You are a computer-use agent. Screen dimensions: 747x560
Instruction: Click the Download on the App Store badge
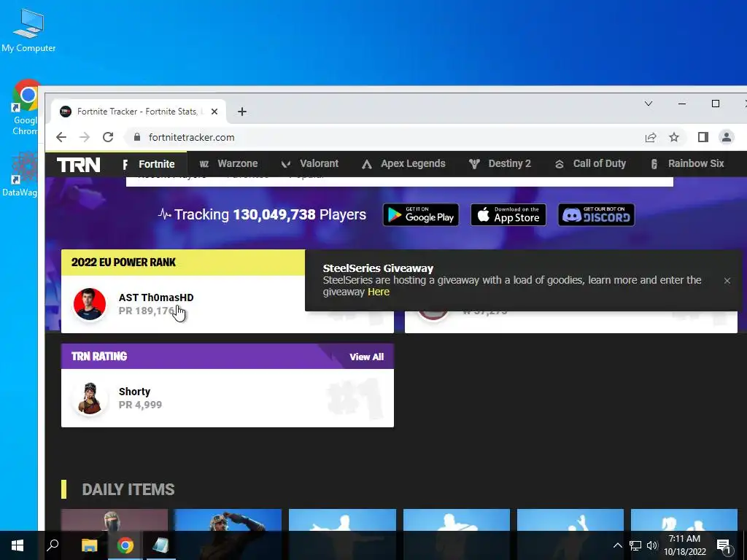[508, 215]
